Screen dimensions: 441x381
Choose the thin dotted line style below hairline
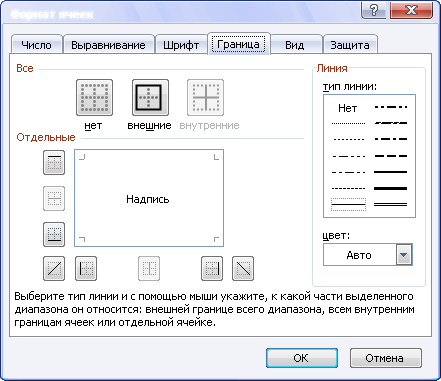[348, 139]
